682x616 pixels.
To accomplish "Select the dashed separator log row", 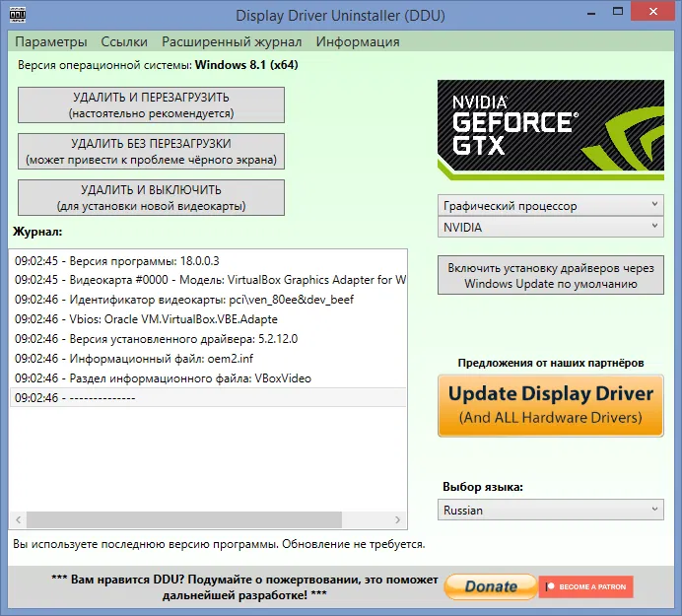I will 208,397.
